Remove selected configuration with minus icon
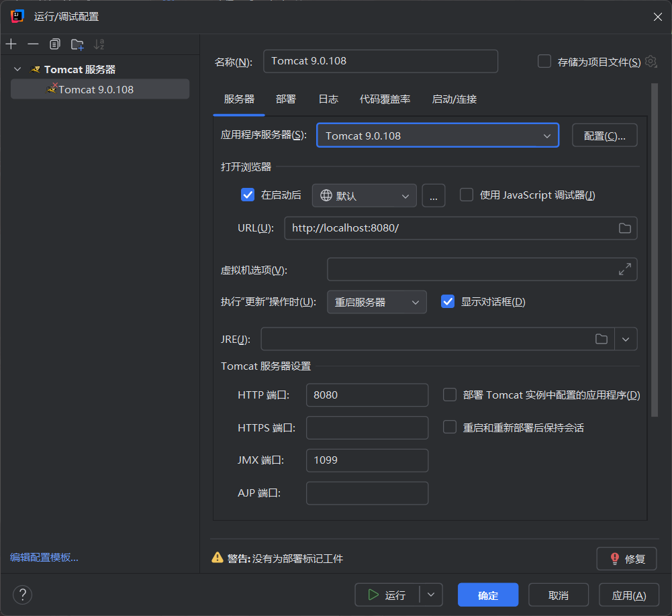The height and width of the screenshot is (616, 672). (33, 44)
